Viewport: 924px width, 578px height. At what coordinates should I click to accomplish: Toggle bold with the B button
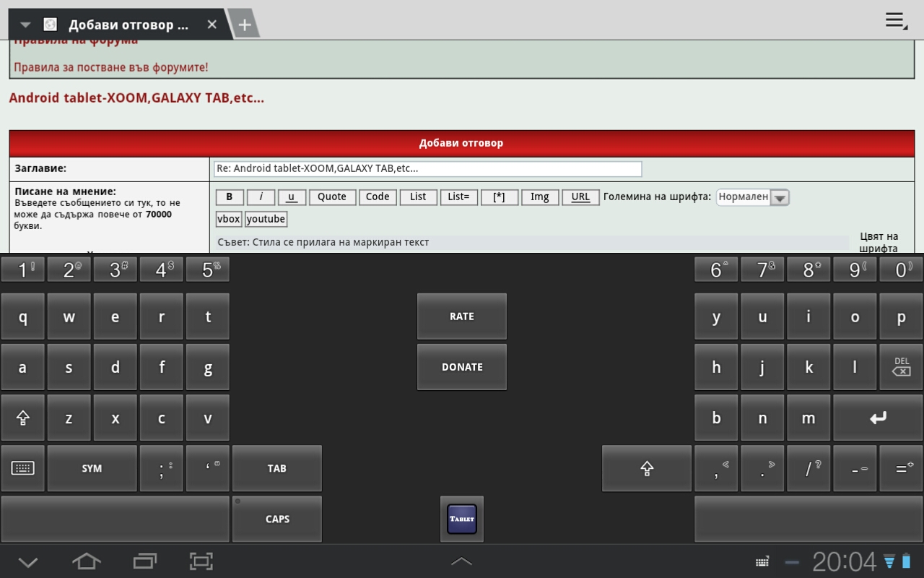click(x=230, y=197)
